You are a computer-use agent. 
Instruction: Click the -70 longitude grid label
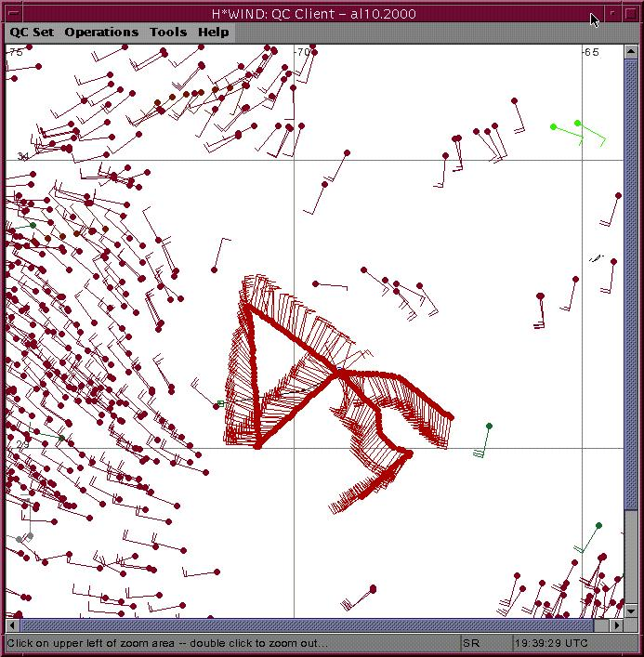302,53
